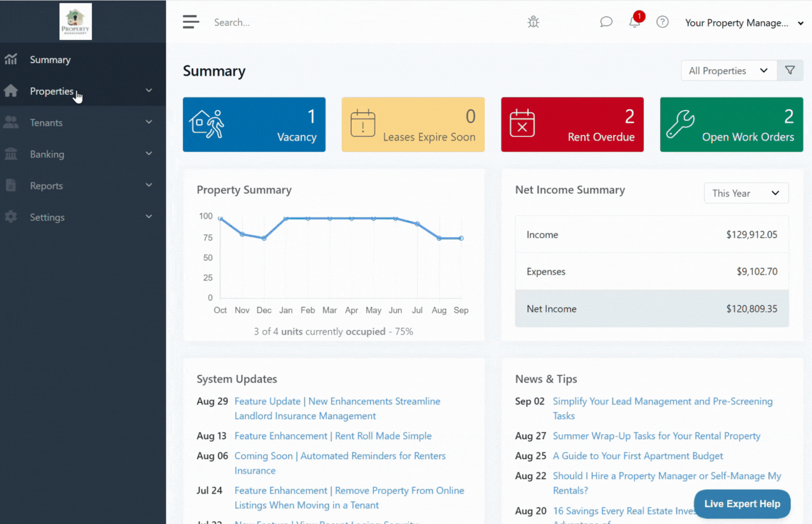Expand the Tenants menu chevron
The width and height of the screenshot is (812, 524).
[149, 122]
